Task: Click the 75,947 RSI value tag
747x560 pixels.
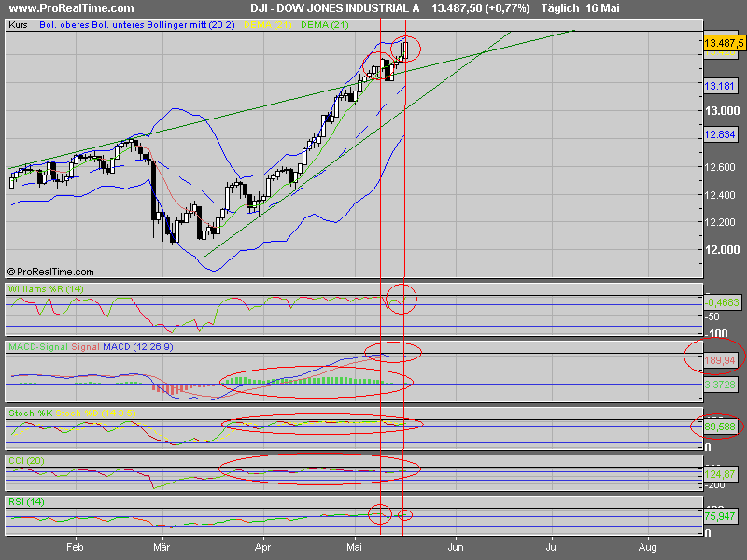Action: [x=720, y=516]
